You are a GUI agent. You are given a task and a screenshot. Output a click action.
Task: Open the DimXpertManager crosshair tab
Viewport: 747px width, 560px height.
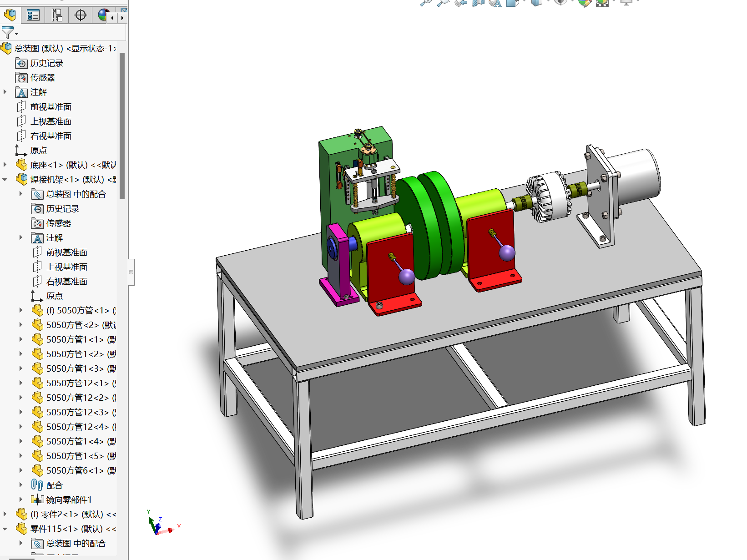click(81, 15)
